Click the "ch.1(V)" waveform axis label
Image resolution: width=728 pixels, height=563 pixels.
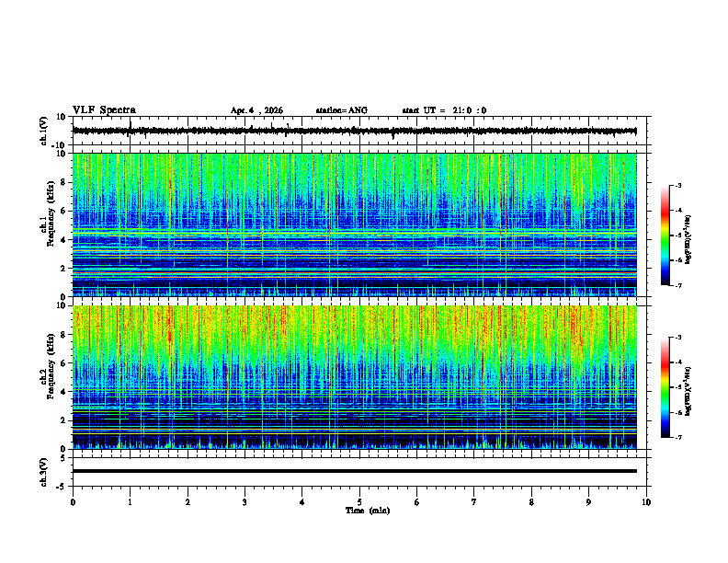click(x=45, y=131)
